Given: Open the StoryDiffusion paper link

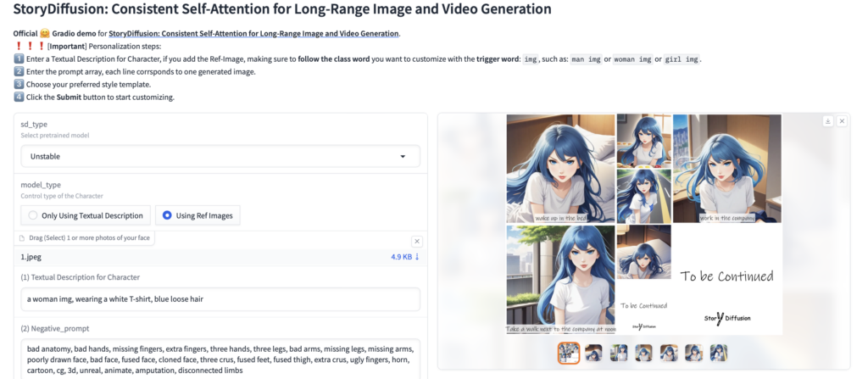Looking at the screenshot, I should pyautogui.click(x=253, y=34).
